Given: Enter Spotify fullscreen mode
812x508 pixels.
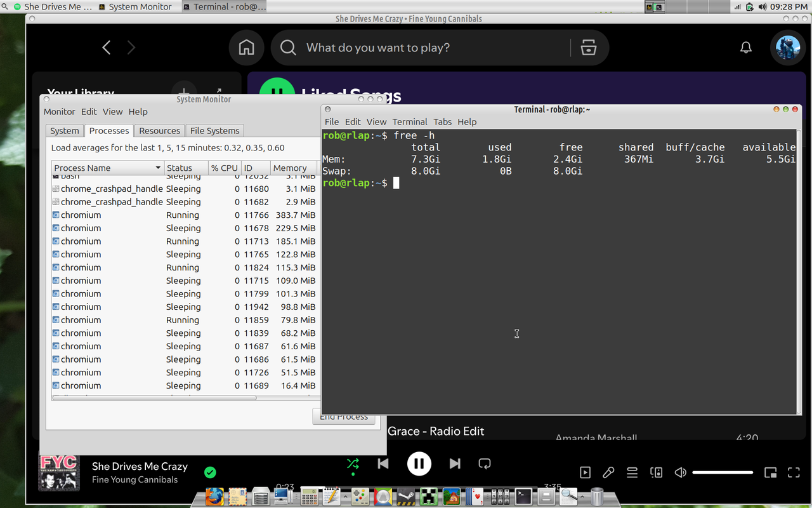Looking at the screenshot, I should 794,472.
